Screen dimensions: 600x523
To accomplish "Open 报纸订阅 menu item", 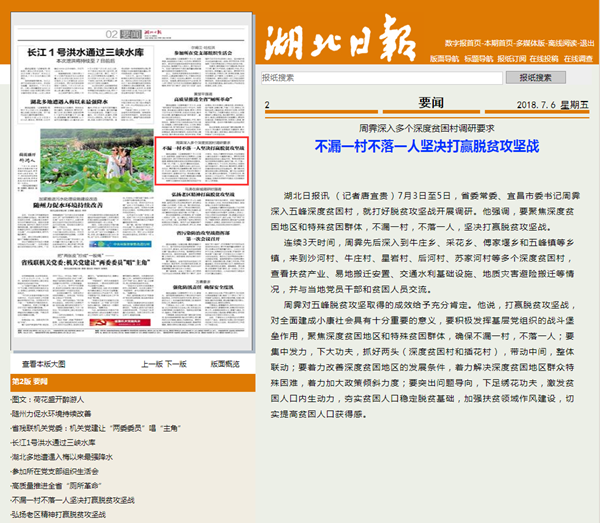I will coord(512,59).
